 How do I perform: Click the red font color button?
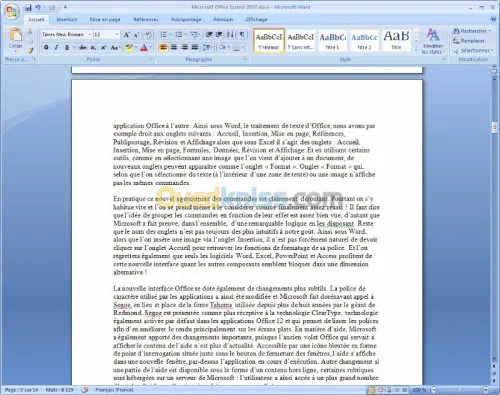click(x=144, y=48)
